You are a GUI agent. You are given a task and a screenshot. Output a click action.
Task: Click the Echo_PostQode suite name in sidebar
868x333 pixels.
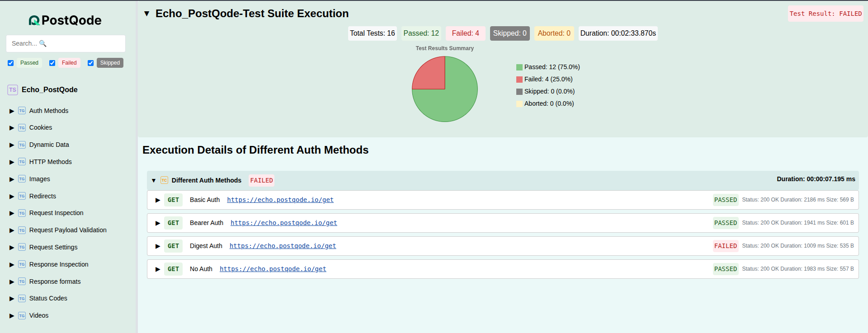[x=50, y=89]
